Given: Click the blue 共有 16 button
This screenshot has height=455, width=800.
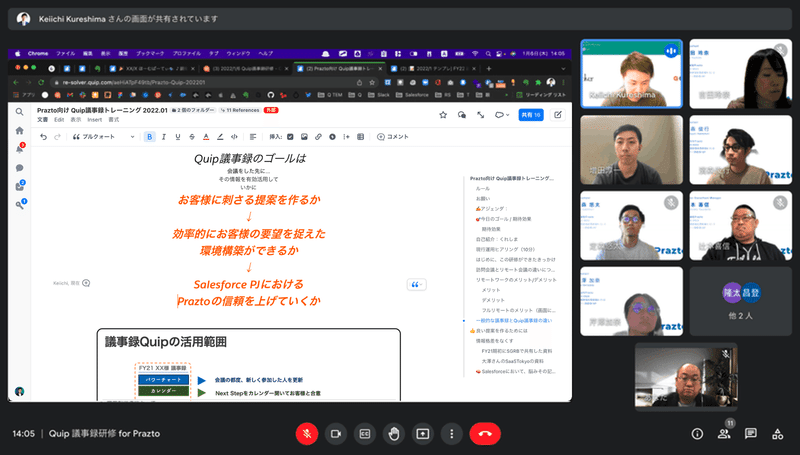Looking at the screenshot, I should [531, 115].
